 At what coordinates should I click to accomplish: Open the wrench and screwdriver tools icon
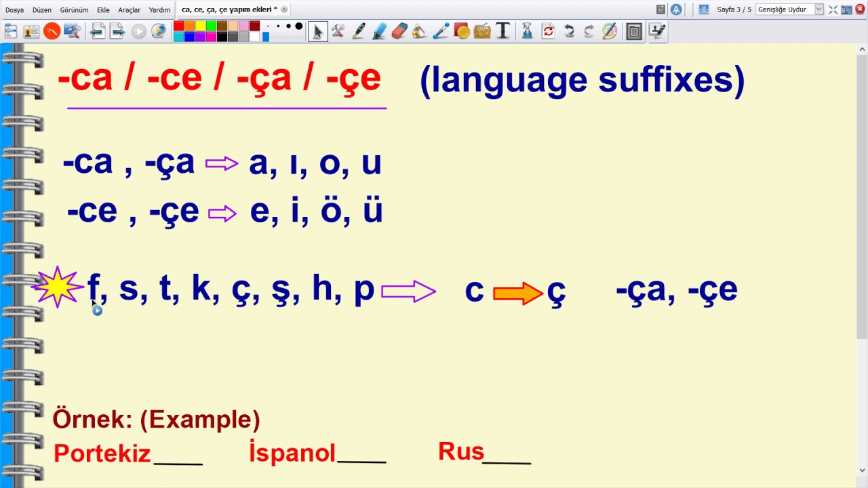[x=338, y=31]
